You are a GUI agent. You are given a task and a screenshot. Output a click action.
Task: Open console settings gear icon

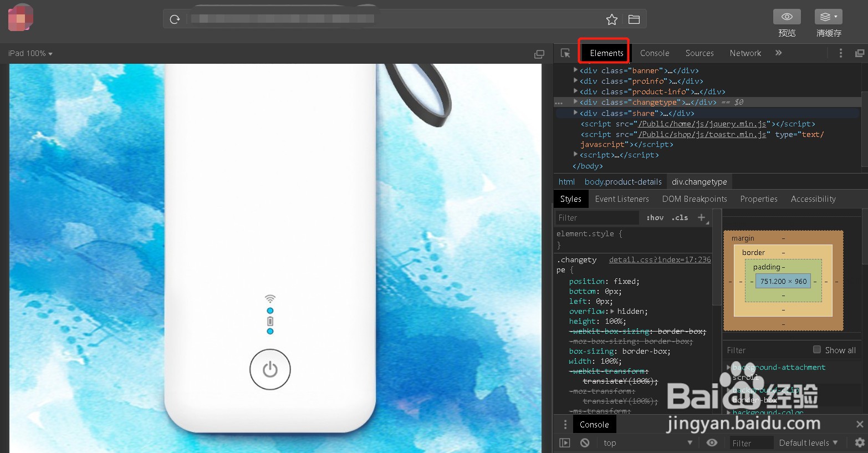(860, 442)
